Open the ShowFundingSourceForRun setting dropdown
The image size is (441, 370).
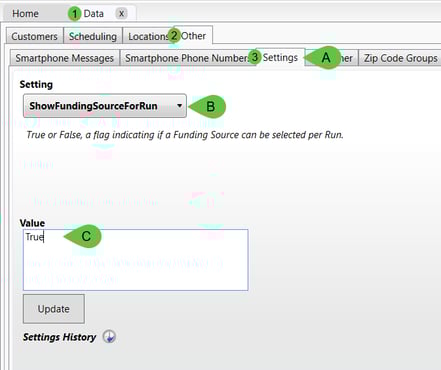coord(105,106)
